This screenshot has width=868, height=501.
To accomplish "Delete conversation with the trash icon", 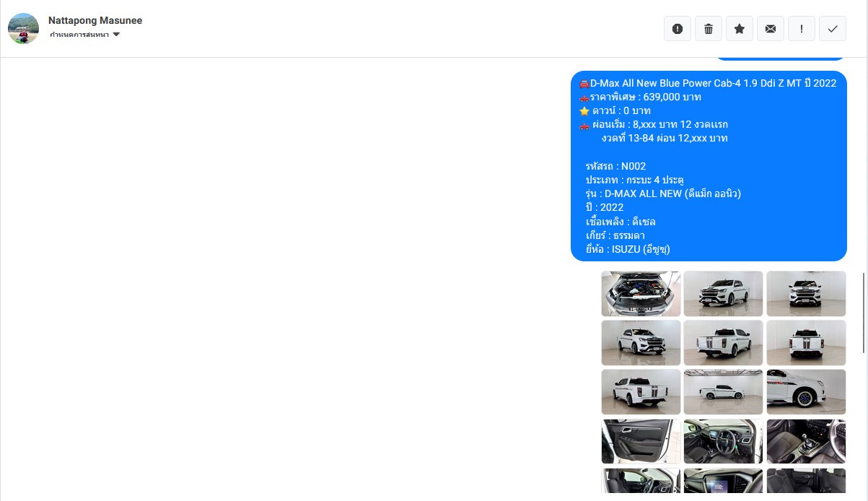I will point(709,29).
